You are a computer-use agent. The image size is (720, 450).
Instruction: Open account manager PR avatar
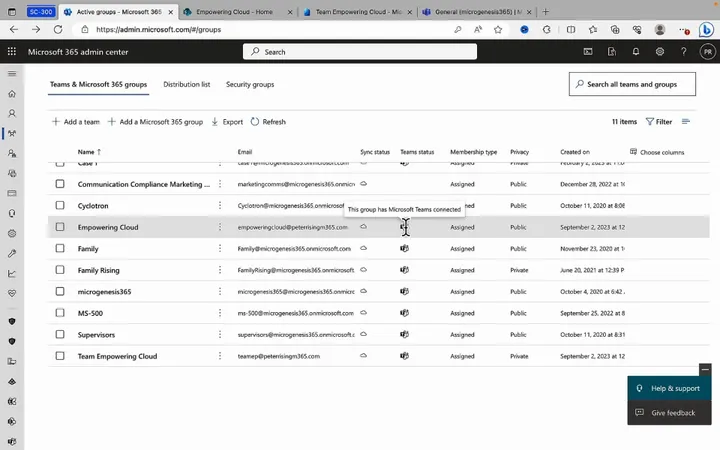[708, 51]
